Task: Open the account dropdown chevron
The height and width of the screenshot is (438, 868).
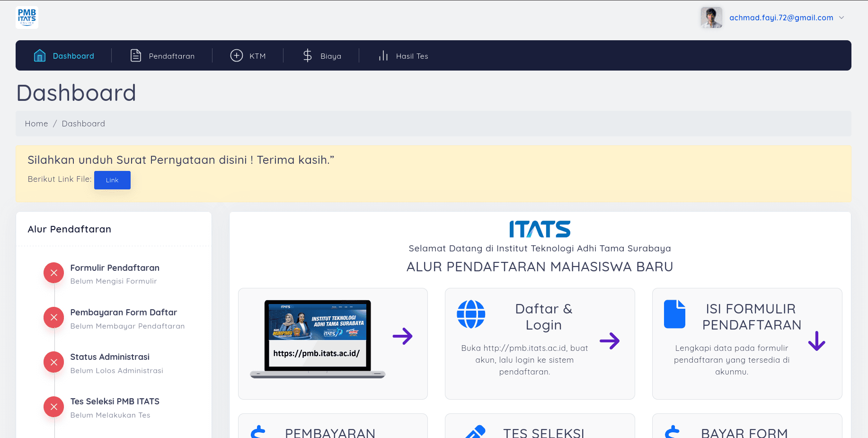Action: 841,18
